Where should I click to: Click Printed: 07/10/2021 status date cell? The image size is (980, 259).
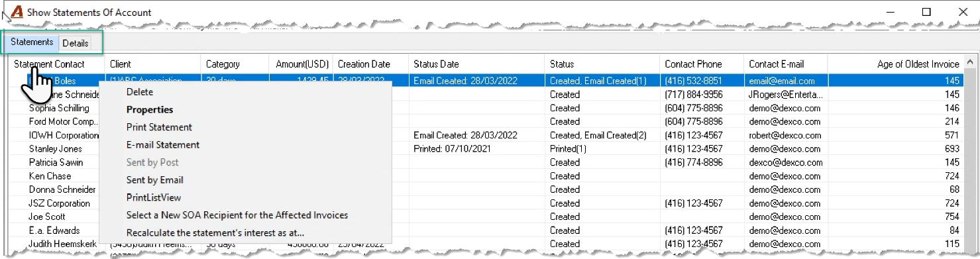point(451,148)
